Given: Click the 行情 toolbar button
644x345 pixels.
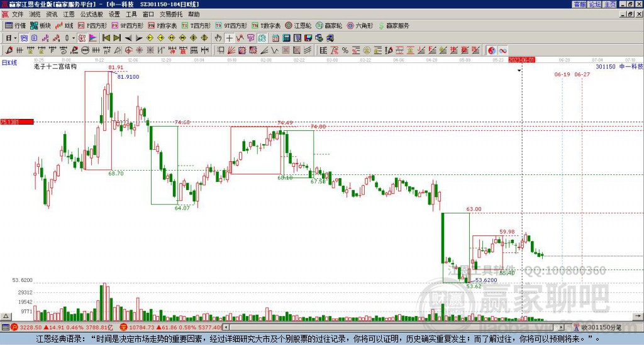Looking at the screenshot, I should pyautogui.click(x=16, y=25).
